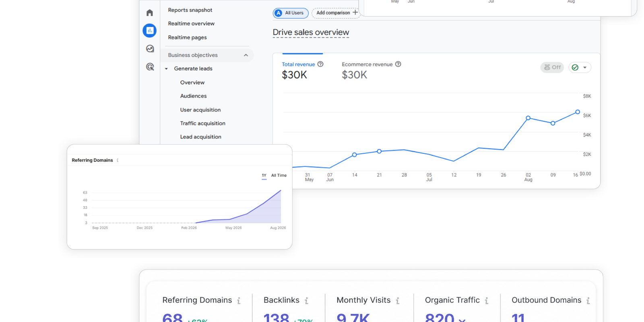Click the help icon beside Total revenue

[320, 64]
